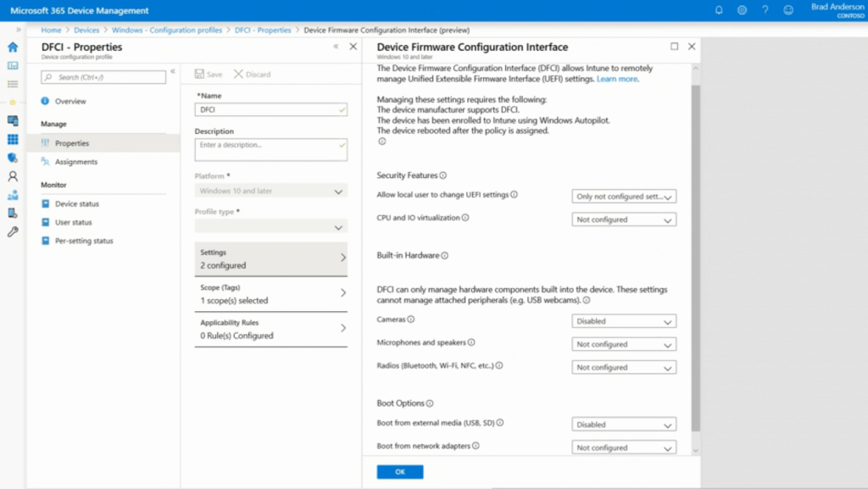Maximize the Device Firmware Configuration Interface blade

[x=674, y=47]
